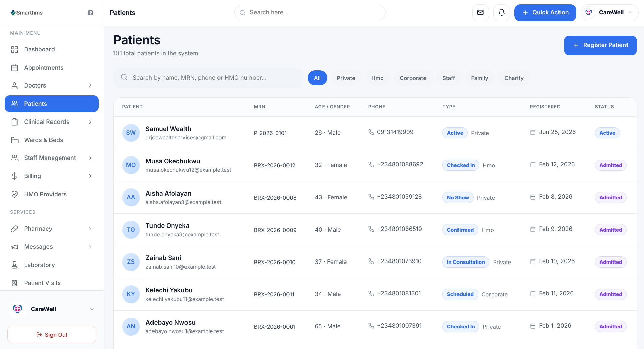Click the SW avatar for Samuel Wealth

click(131, 133)
